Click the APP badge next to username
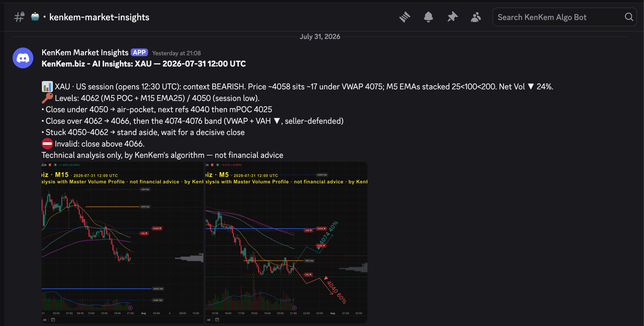The width and height of the screenshot is (644, 326). (139, 52)
